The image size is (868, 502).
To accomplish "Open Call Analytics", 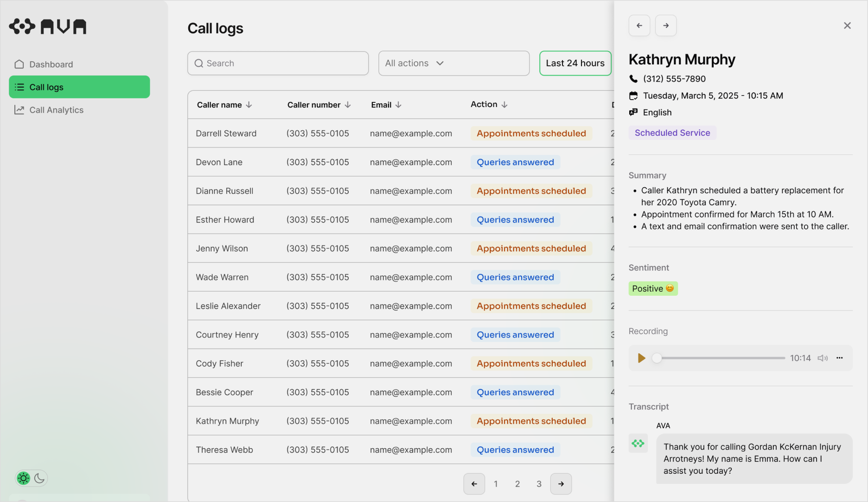I will [x=79, y=110].
